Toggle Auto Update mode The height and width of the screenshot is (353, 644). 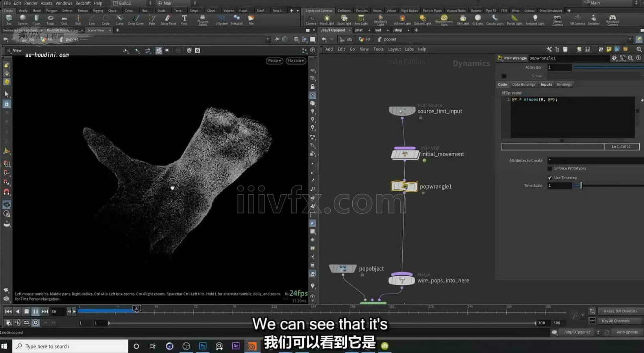pyautogui.click(x=627, y=332)
